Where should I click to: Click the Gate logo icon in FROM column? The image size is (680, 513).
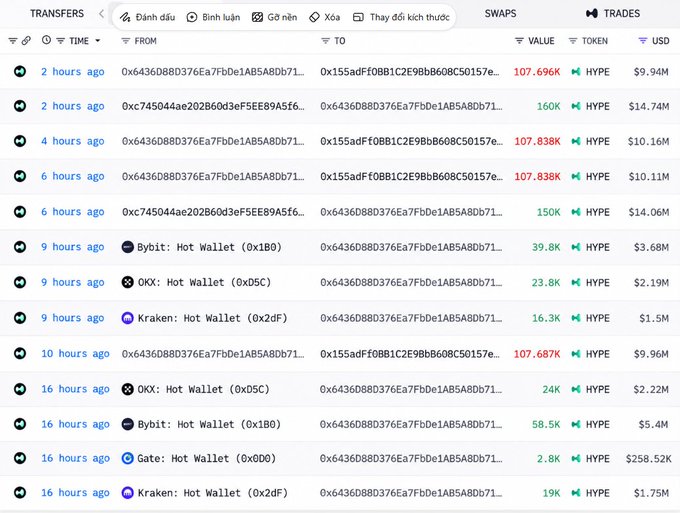tap(128, 458)
